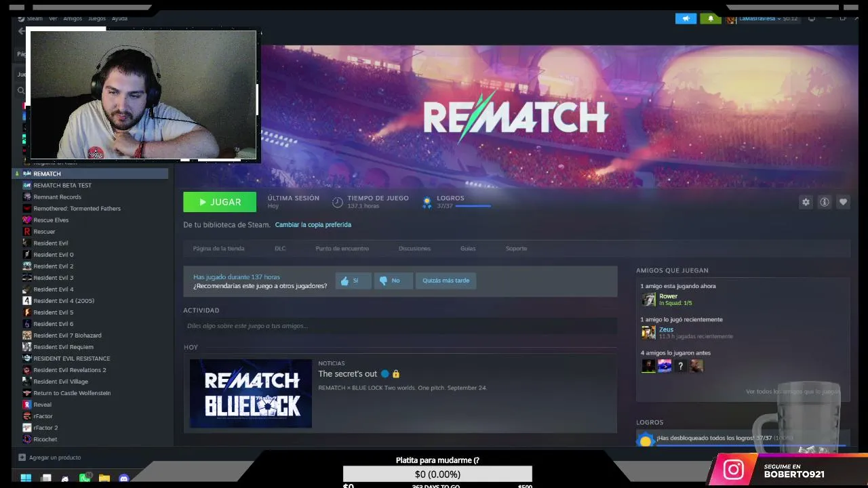
Task: Click friend Rower's avatar
Action: 649,299
